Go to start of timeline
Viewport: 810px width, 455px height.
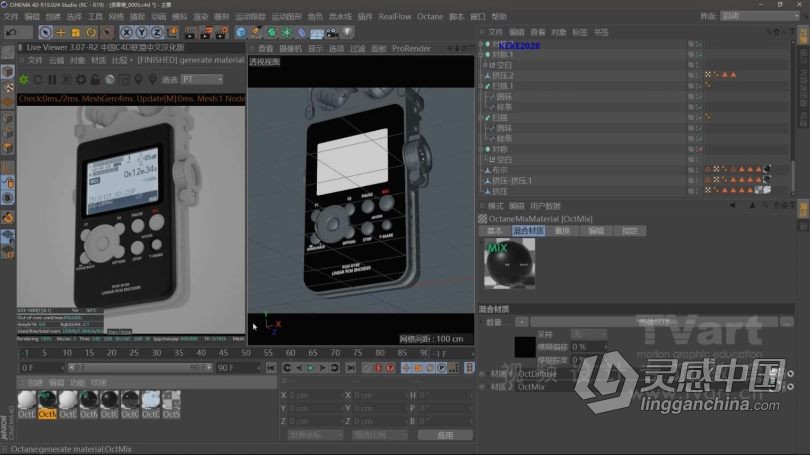click(271, 368)
